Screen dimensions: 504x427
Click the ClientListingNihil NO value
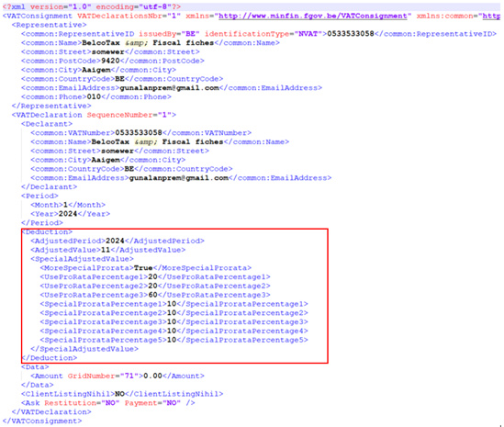[x=119, y=394]
